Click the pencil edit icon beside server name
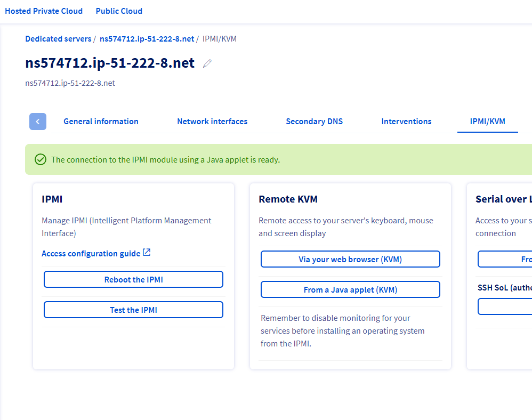 (x=207, y=63)
